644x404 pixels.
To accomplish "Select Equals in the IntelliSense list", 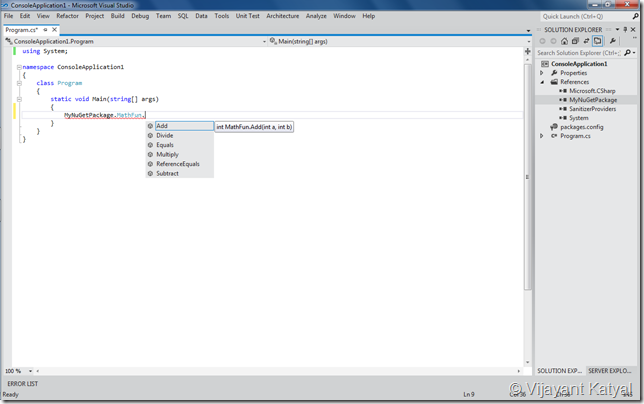I will [180, 145].
